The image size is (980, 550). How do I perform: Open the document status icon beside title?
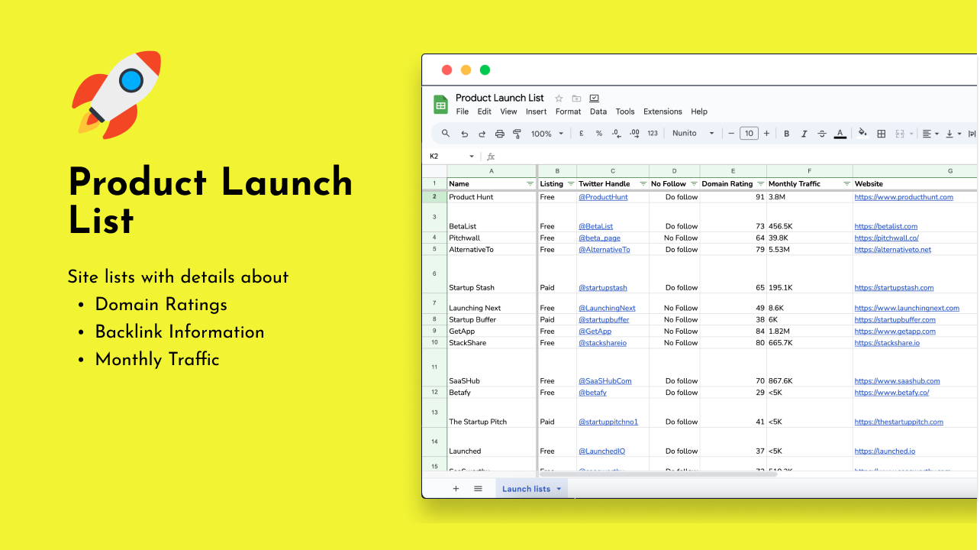[x=595, y=99]
